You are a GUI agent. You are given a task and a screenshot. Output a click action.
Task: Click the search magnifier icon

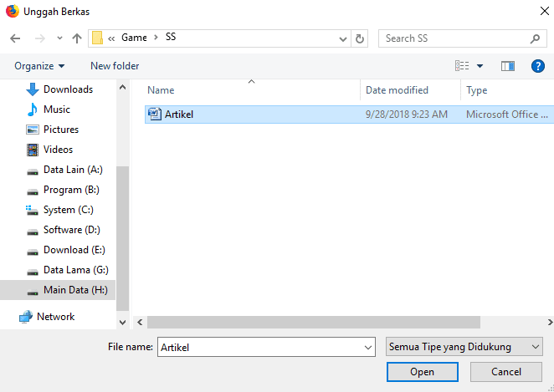[535, 38]
